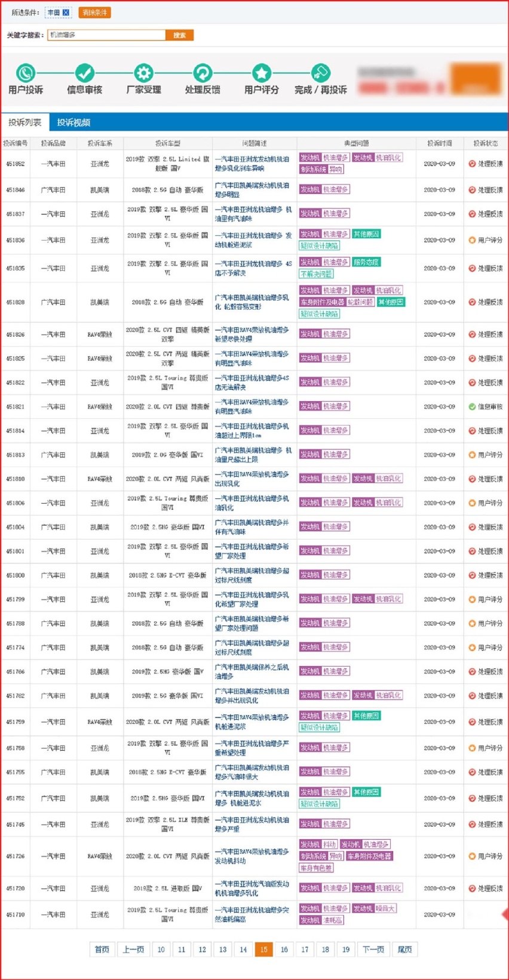Image resolution: width=509 pixels, height=980 pixels.
Task: Open complaint 451821 description link
Action: point(252,406)
